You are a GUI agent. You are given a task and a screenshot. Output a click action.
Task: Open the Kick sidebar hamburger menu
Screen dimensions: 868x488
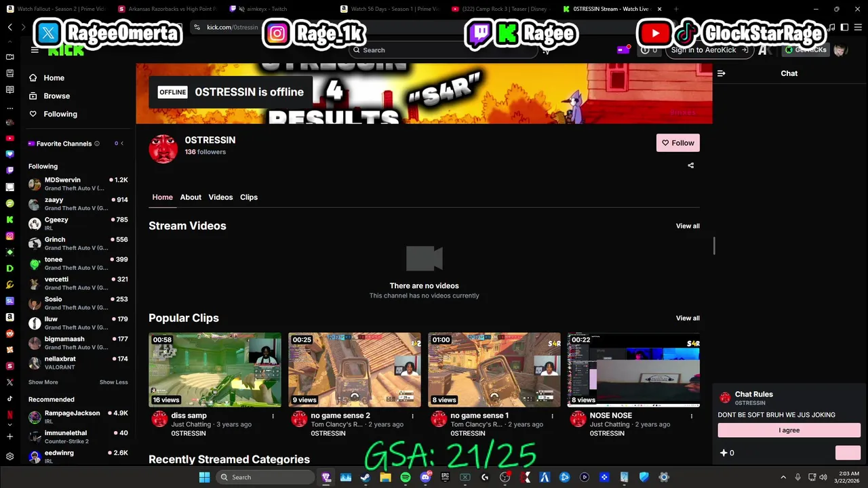(35, 50)
